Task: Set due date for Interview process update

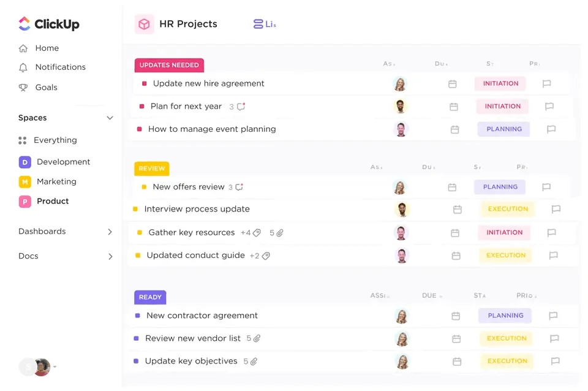Action: 458,210
